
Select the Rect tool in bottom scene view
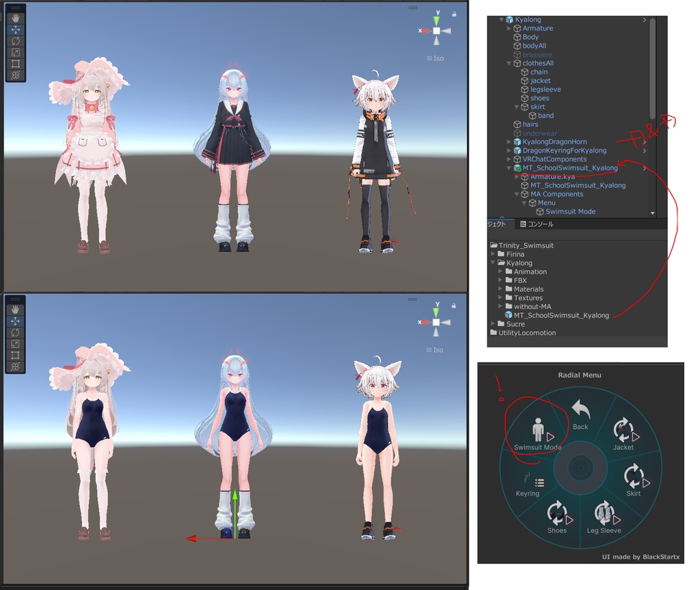point(15,355)
